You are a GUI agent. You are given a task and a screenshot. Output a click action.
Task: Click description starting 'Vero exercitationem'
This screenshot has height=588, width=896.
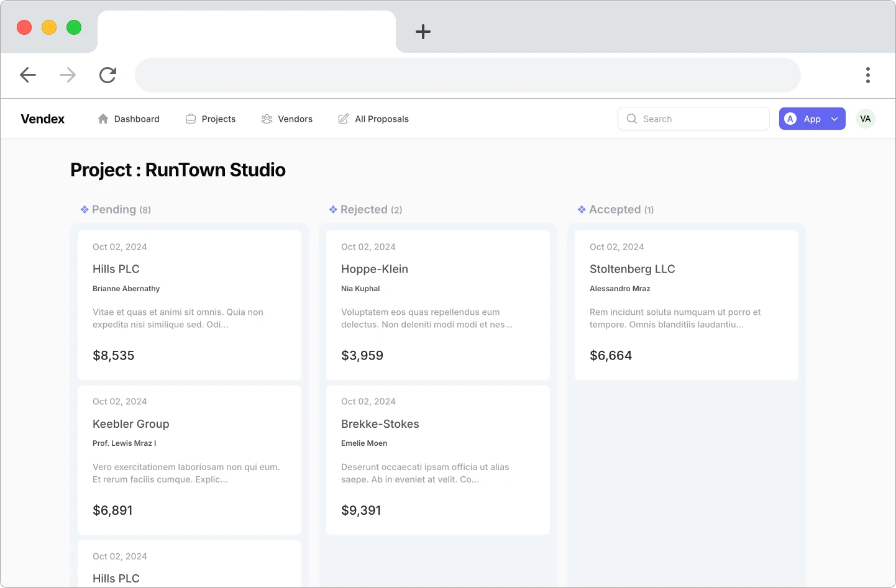coord(186,473)
